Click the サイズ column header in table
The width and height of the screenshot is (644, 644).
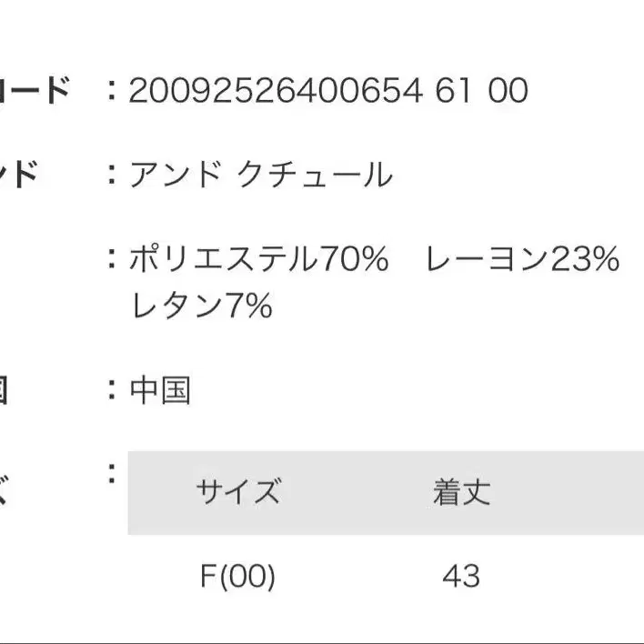[x=238, y=493]
